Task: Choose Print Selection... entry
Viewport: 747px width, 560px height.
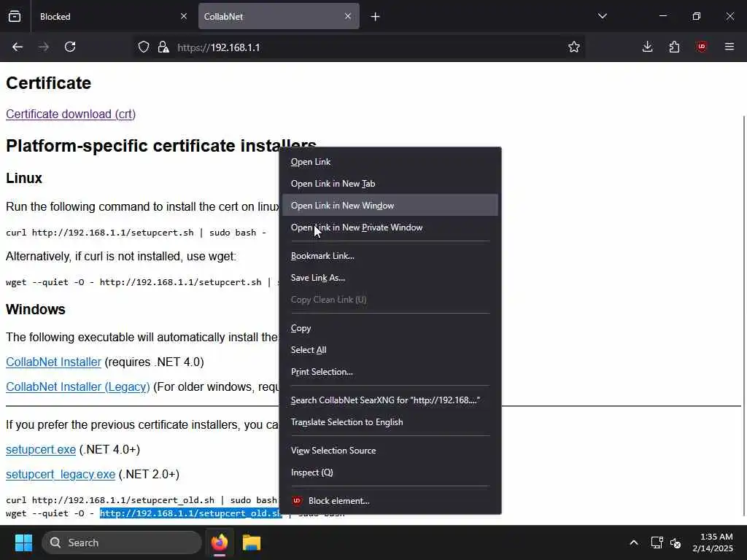Action: point(390,372)
